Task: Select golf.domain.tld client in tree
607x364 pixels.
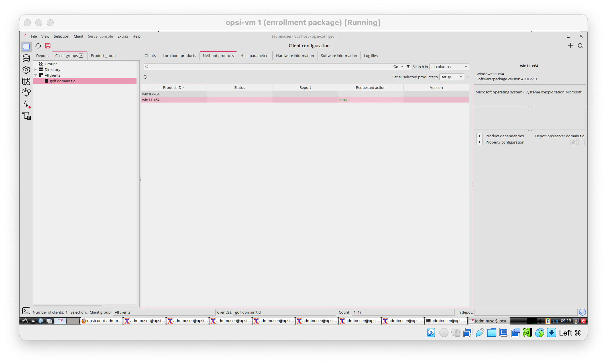Action: pos(85,81)
